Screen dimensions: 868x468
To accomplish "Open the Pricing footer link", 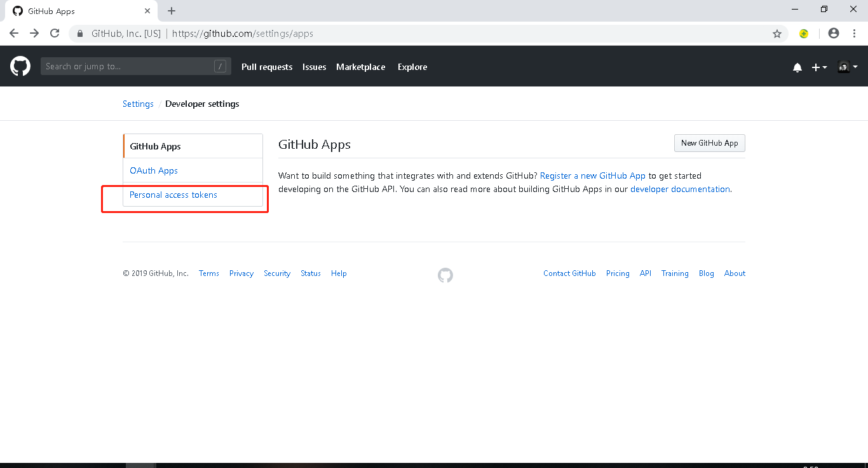I will pyautogui.click(x=618, y=273).
